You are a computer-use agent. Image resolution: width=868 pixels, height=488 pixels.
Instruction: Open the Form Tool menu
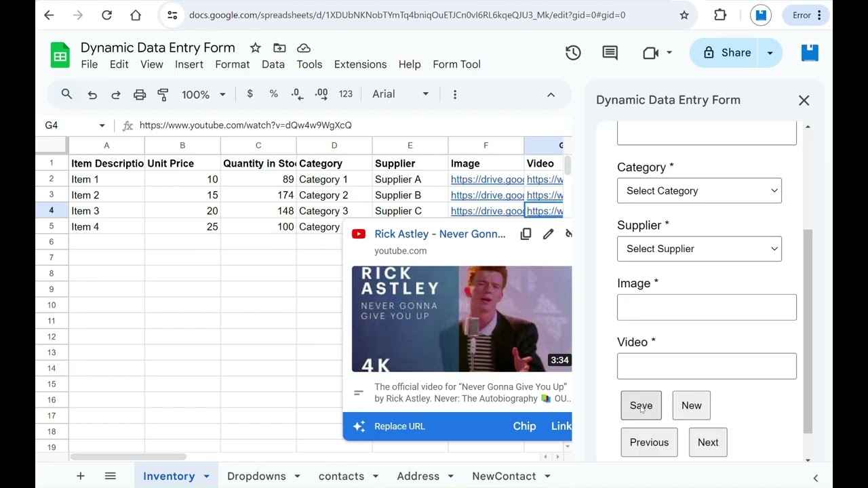click(456, 64)
